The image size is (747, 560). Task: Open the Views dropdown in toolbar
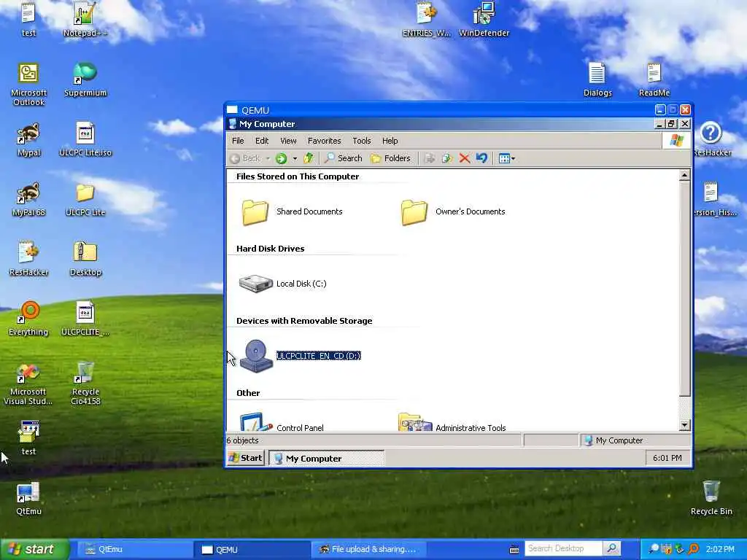(506, 158)
